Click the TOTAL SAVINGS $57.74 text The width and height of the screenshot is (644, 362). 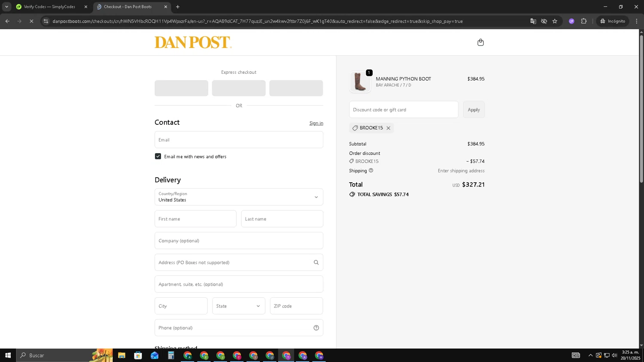[x=383, y=194]
